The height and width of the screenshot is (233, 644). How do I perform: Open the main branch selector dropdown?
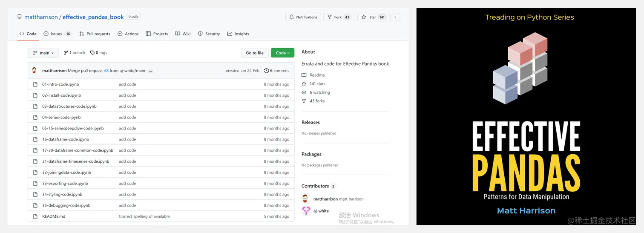(43, 53)
